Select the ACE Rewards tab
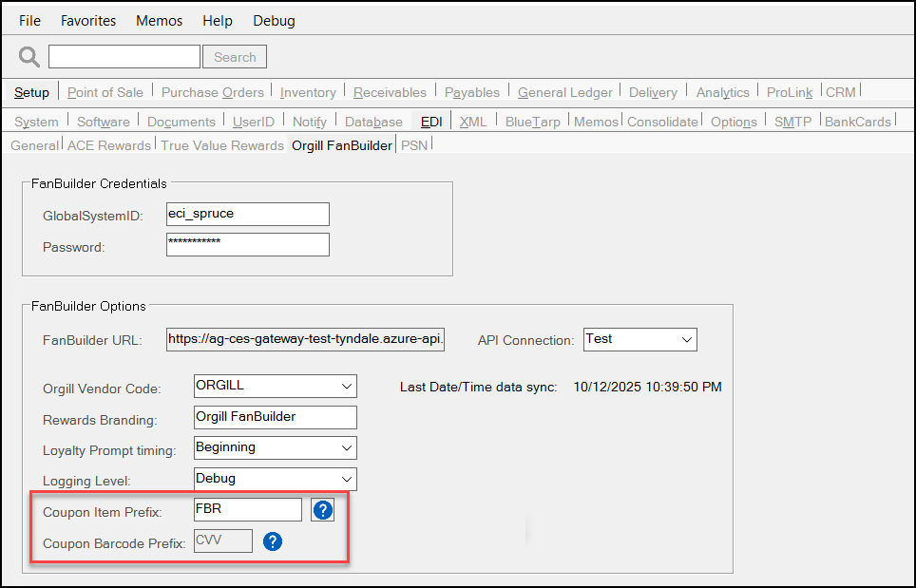This screenshot has height=588, width=916. coord(109,145)
